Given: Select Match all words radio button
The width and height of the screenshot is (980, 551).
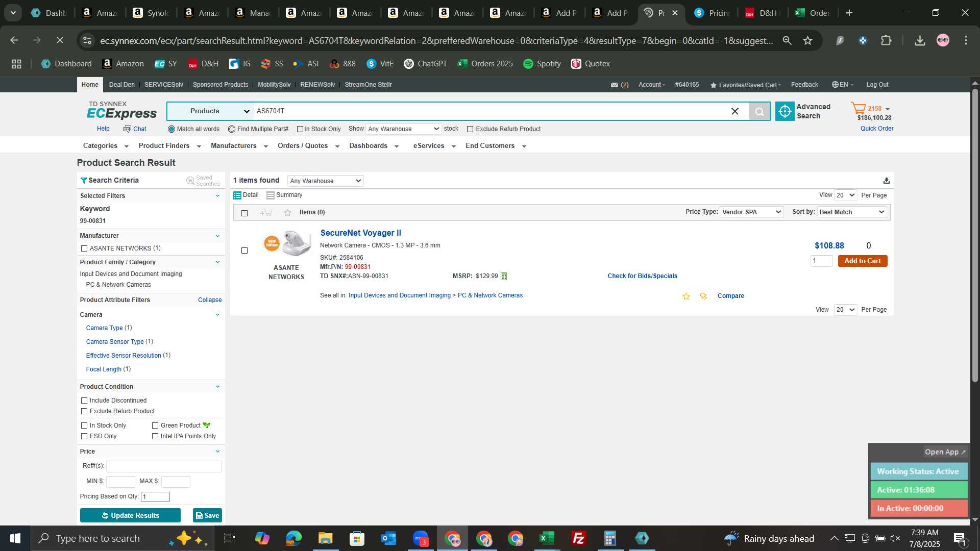Looking at the screenshot, I should (171, 129).
